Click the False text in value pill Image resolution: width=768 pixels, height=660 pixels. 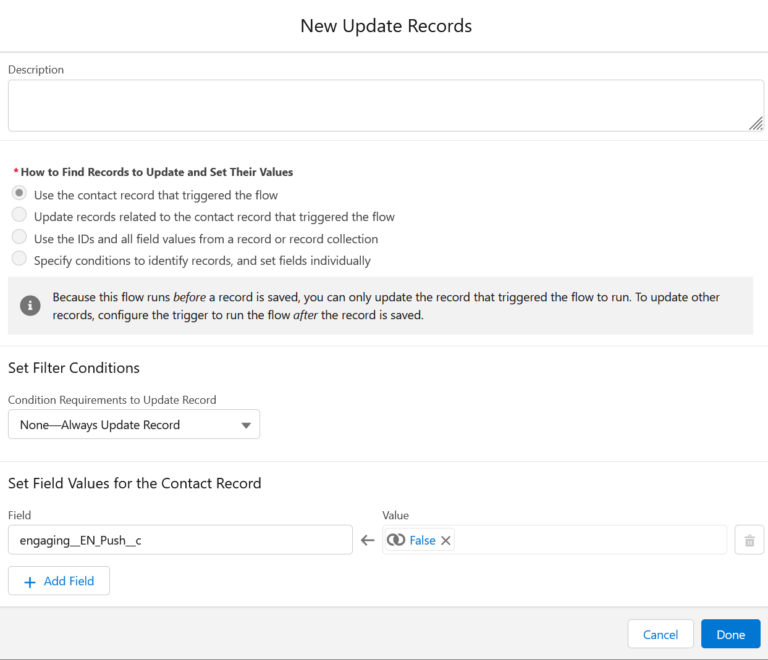coord(422,540)
